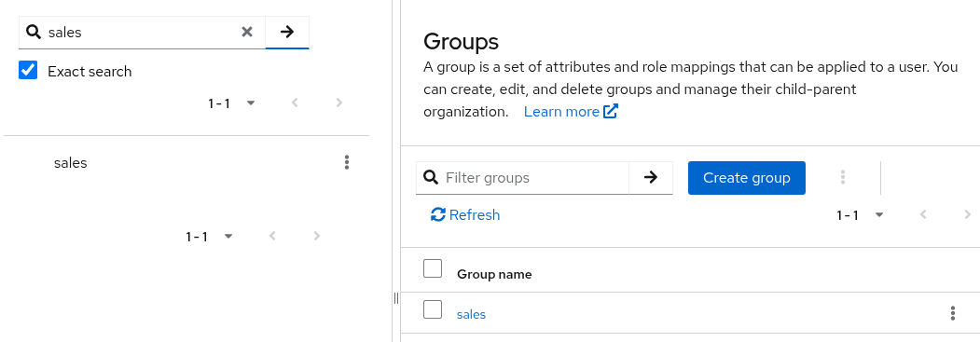Click the Create group button

pyautogui.click(x=747, y=178)
